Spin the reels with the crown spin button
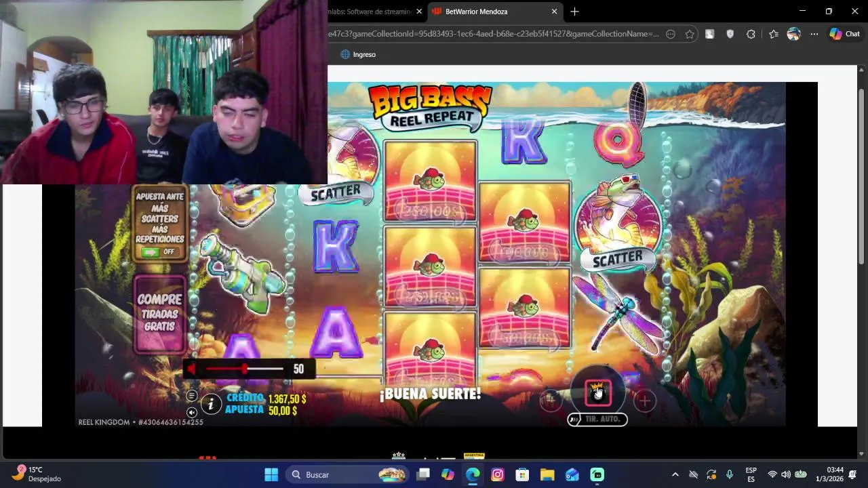868x488 pixels. [x=597, y=392]
